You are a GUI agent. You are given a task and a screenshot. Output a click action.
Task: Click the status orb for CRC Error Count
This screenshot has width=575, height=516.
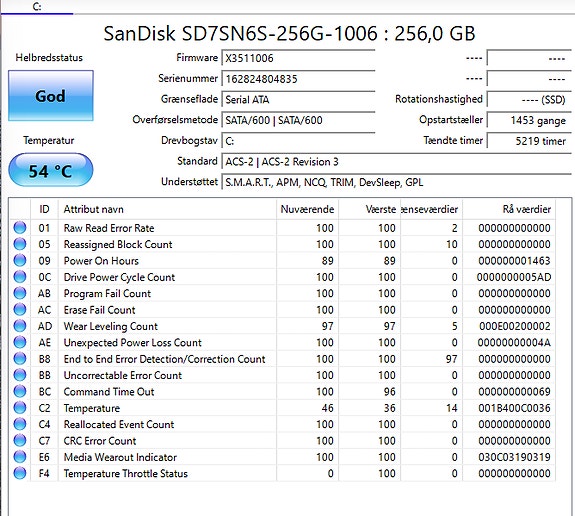pyautogui.click(x=20, y=440)
